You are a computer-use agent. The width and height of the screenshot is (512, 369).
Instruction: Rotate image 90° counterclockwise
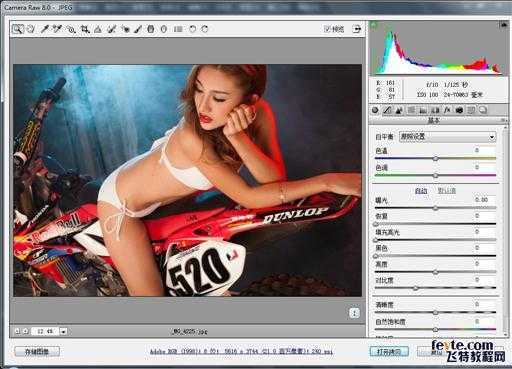pyautogui.click(x=192, y=29)
